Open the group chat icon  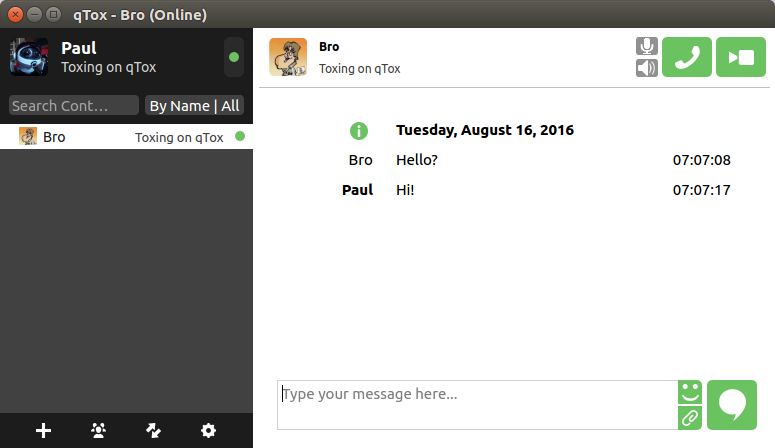tap(98, 430)
